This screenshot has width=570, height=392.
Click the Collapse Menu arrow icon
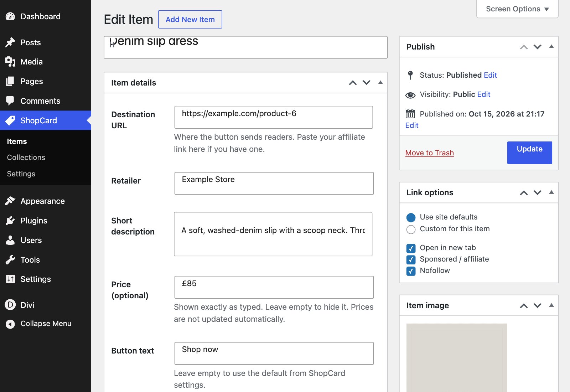pos(10,324)
